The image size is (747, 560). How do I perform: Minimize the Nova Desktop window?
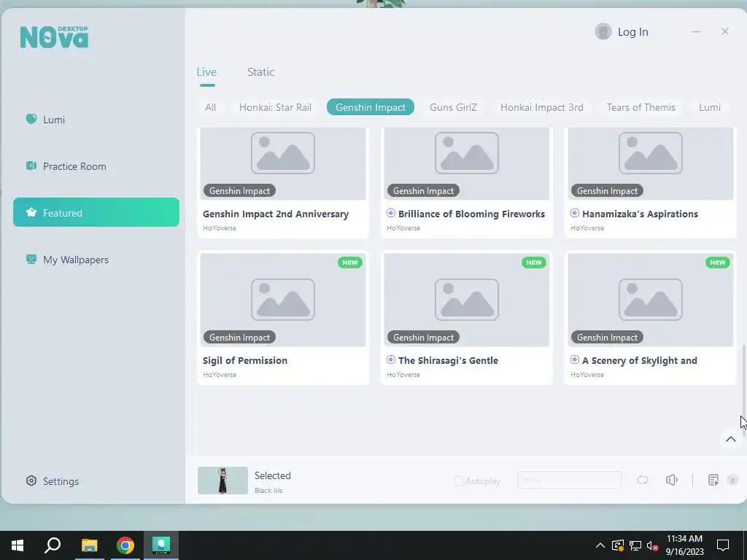click(696, 31)
